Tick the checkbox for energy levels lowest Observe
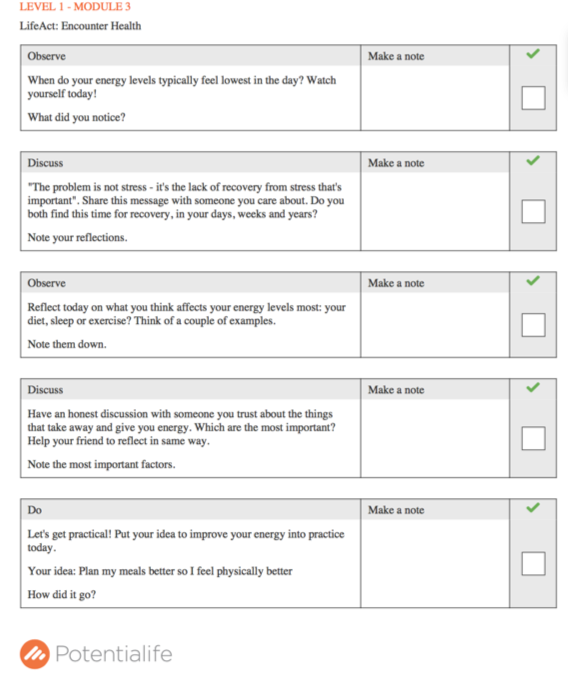568x679 pixels. (533, 98)
